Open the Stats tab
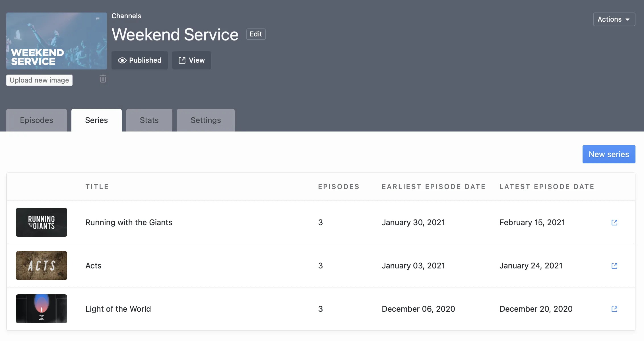 point(149,120)
